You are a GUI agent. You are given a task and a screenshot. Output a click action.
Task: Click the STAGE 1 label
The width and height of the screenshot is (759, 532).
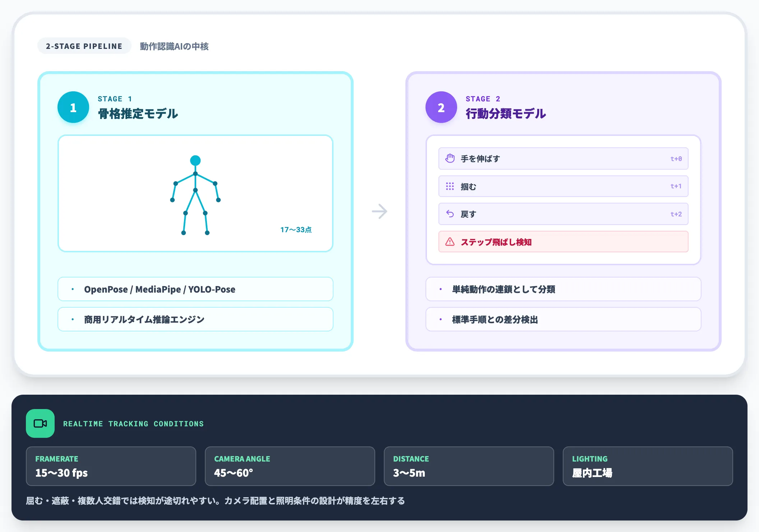(x=115, y=99)
